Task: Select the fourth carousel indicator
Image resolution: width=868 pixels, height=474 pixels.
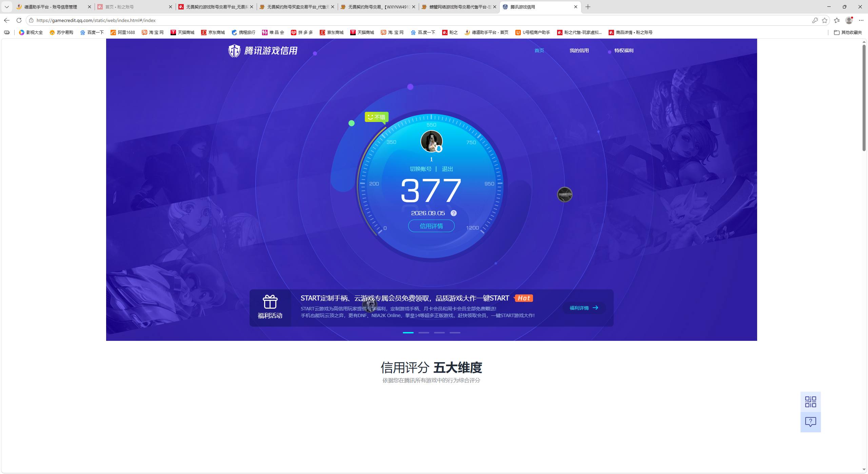Action: point(455,333)
